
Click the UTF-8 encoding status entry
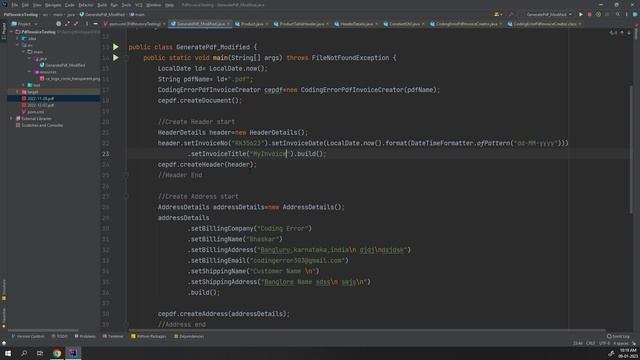604,343
